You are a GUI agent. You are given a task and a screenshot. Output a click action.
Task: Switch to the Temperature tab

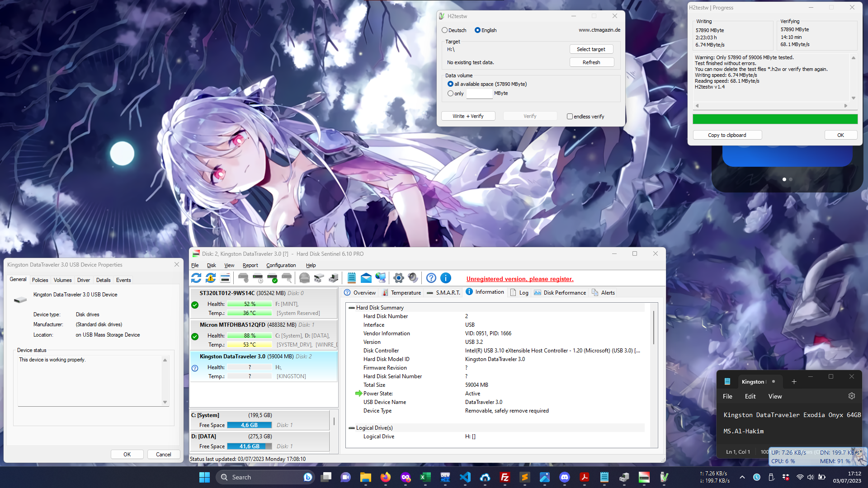click(401, 293)
